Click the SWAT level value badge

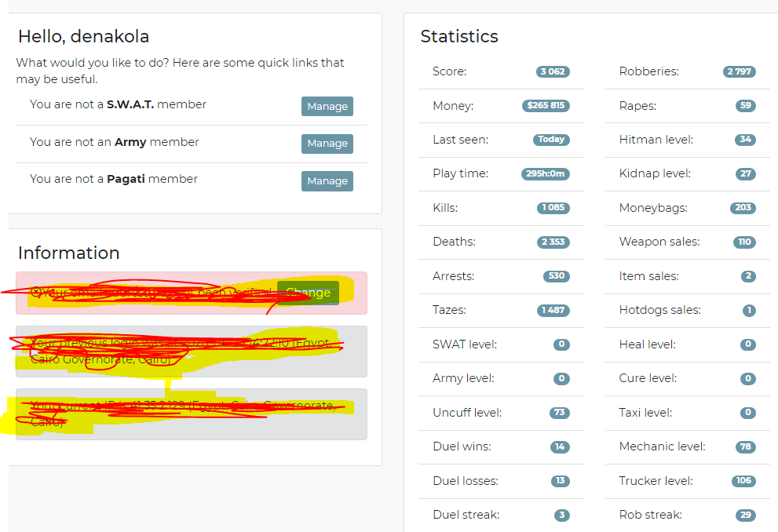coord(561,344)
